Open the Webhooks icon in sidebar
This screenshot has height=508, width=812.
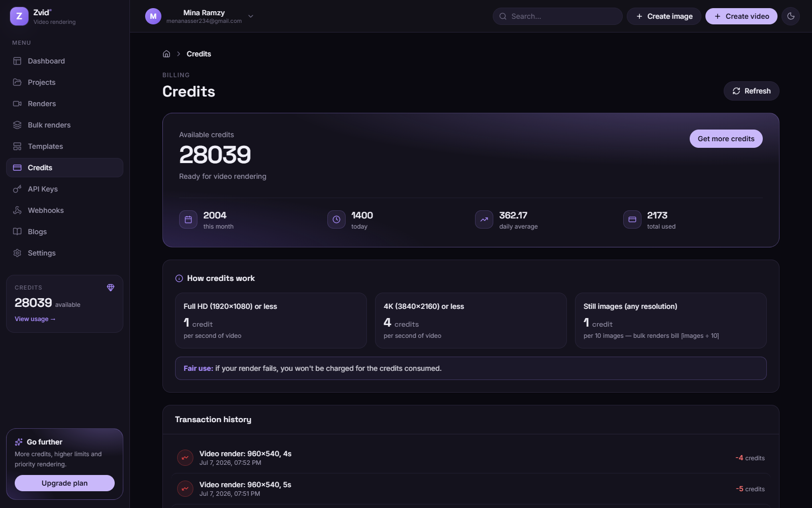[17, 210]
